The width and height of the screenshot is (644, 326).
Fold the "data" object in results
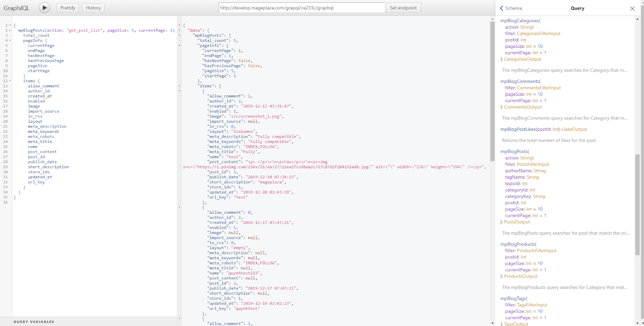click(180, 31)
